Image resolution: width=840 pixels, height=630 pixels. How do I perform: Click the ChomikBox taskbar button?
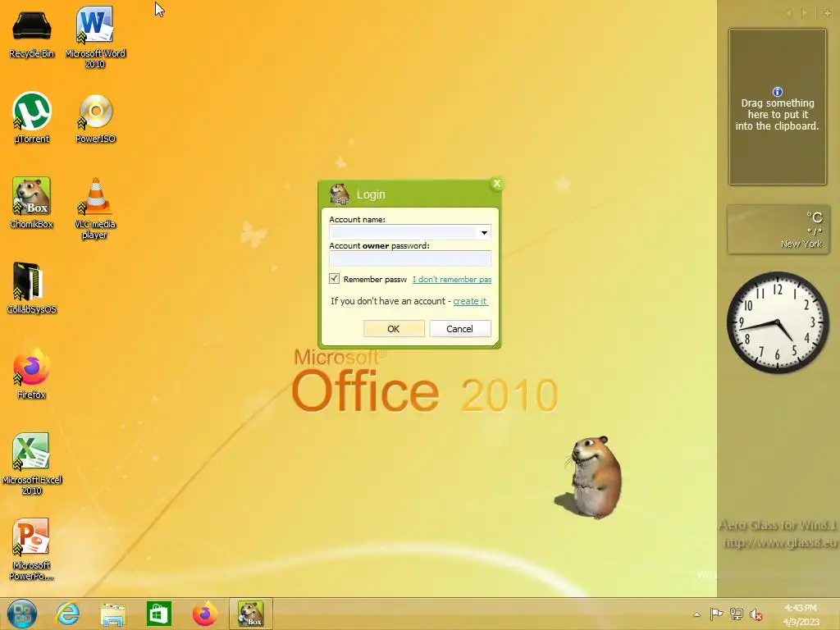tap(251, 614)
